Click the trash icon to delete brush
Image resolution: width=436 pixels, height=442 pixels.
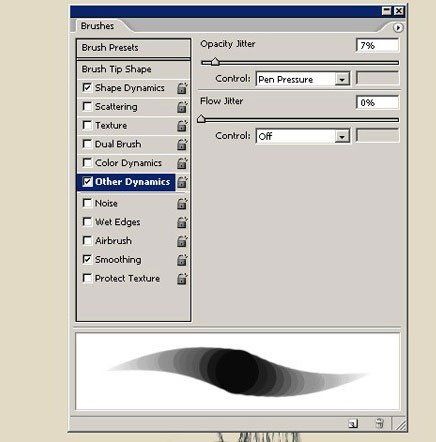coord(379,423)
